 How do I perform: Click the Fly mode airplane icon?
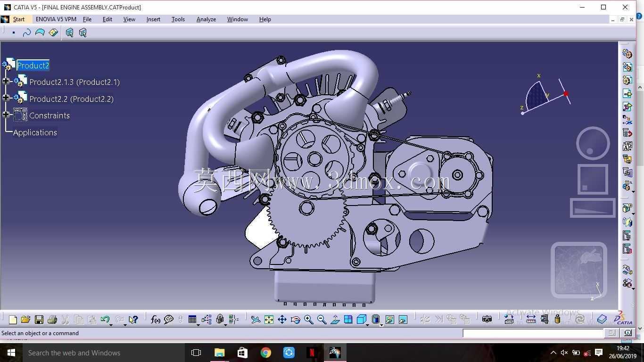(256, 320)
